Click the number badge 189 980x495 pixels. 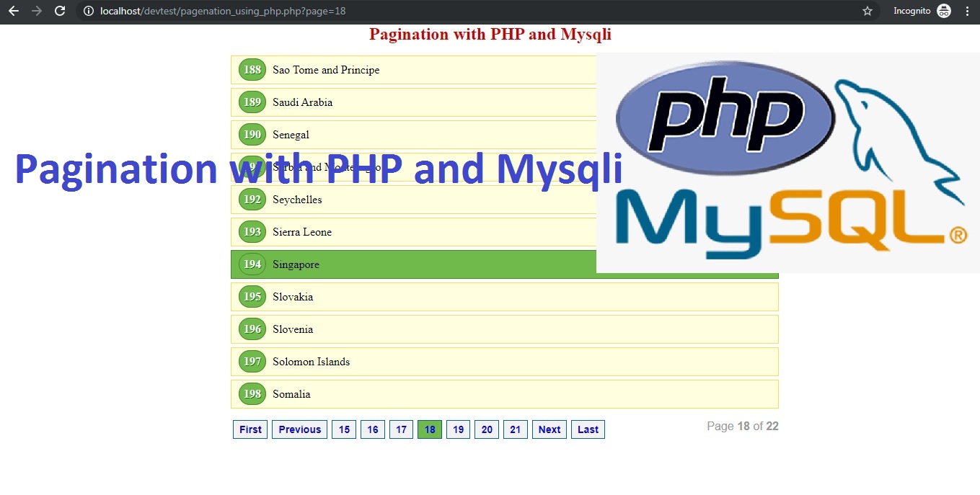point(252,102)
